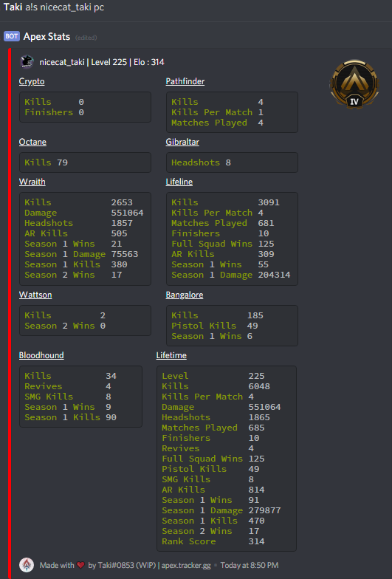Screen dimensions: 392x579
Task: Click Bloodhound SMG Kills 8 row
Action: click(x=68, y=397)
